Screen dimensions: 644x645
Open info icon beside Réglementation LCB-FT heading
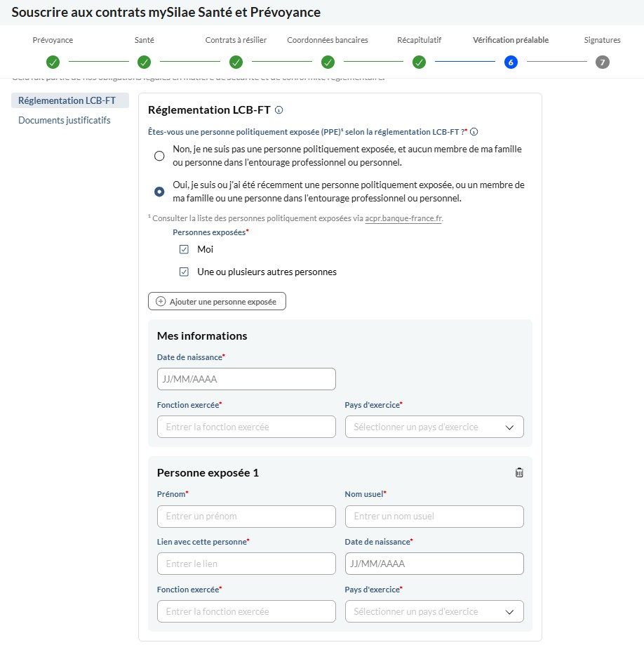click(279, 109)
